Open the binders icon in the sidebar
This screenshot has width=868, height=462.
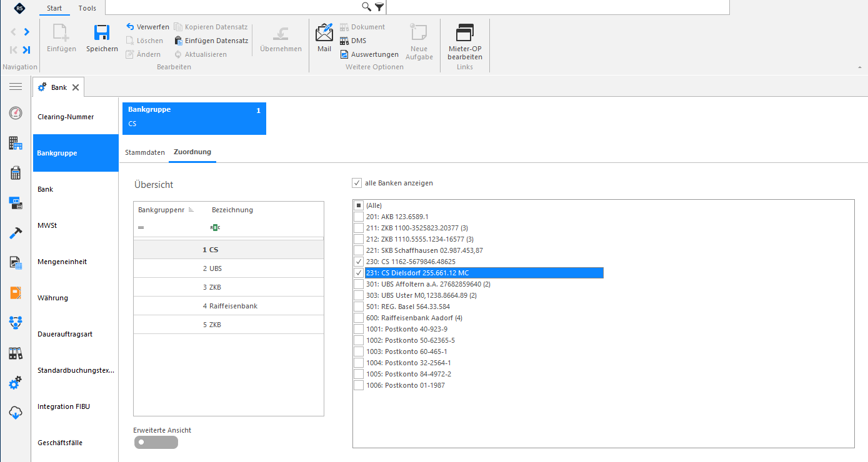click(16, 353)
